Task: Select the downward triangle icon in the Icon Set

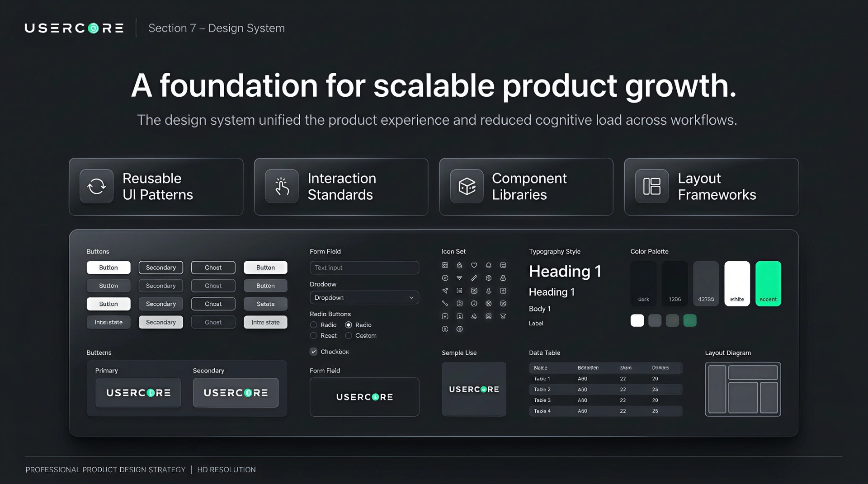Action: coord(459,278)
